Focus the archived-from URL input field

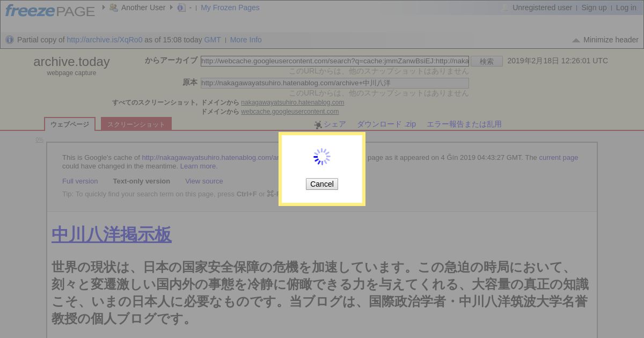335,61
